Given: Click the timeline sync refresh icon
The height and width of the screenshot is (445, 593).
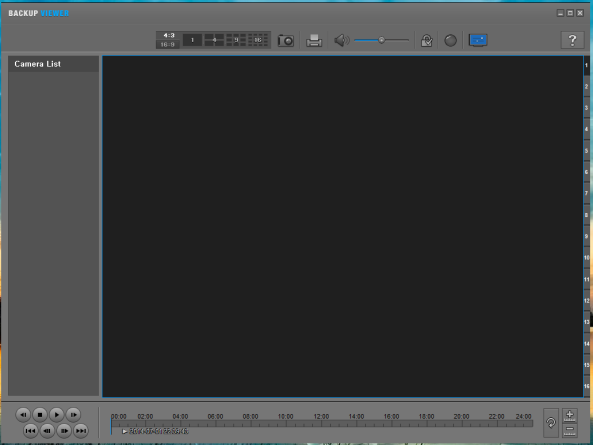Looking at the screenshot, I should click(x=551, y=423).
